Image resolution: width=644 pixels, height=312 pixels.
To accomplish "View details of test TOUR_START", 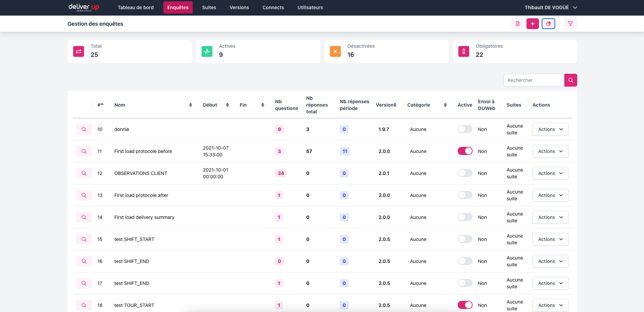I will [84, 305].
